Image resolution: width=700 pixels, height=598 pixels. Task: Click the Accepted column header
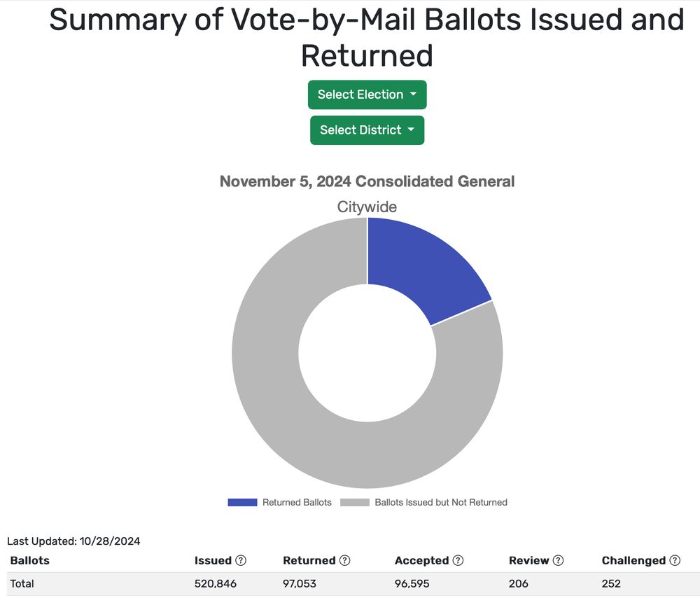(x=421, y=560)
